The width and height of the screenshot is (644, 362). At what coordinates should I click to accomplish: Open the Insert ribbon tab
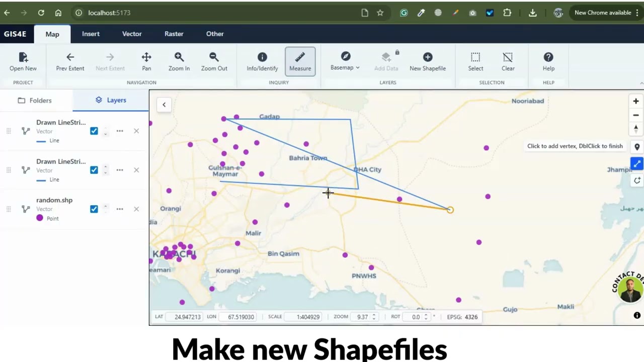click(x=91, y=34)
